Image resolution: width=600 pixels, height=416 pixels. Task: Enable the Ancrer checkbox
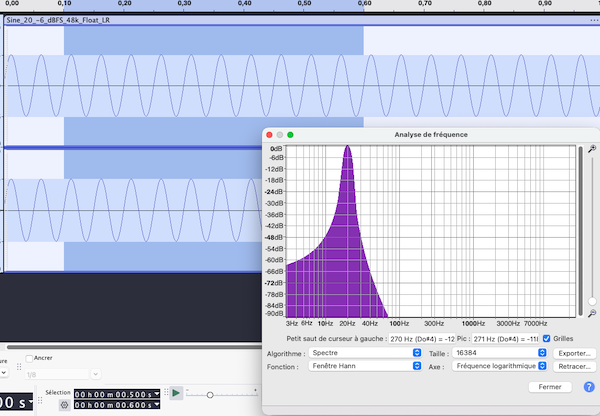(29, 359)
